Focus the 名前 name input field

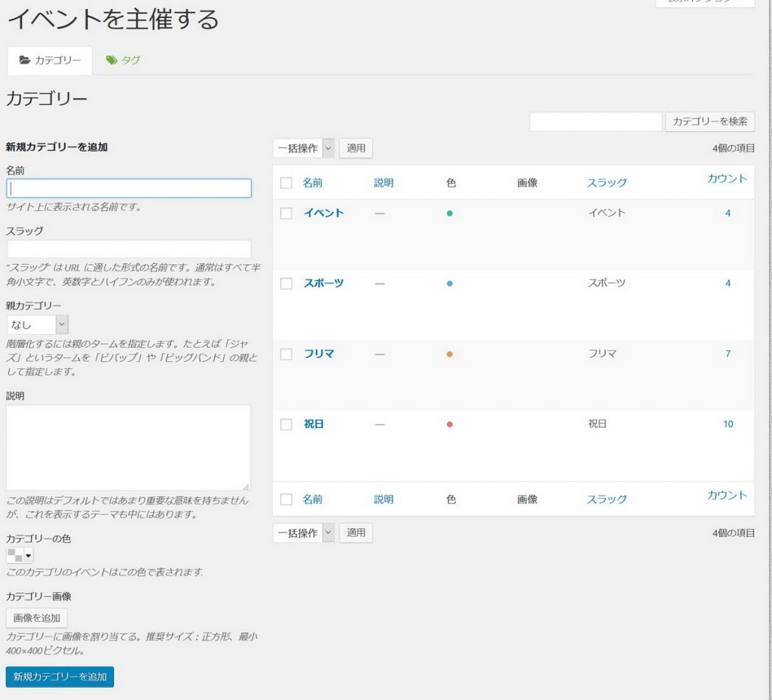(x=129, y=189)
